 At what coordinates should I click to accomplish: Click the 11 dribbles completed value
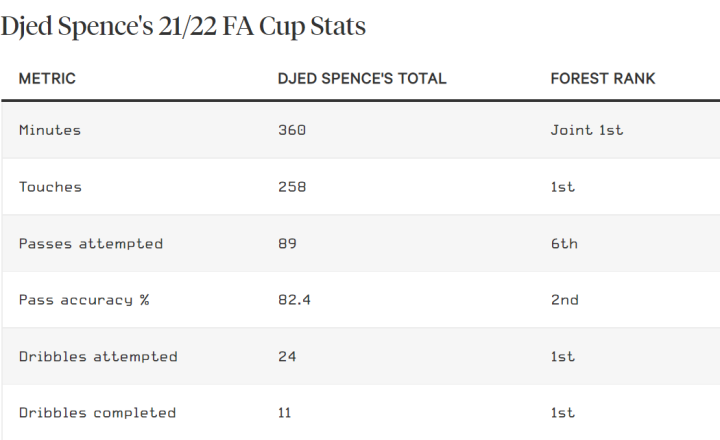[x=285, y=413]
